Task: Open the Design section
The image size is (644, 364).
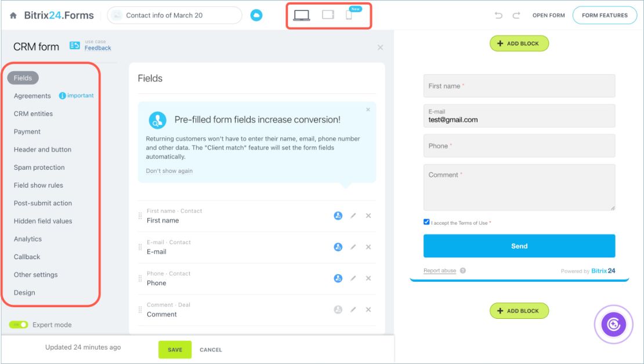Action: 24,293
